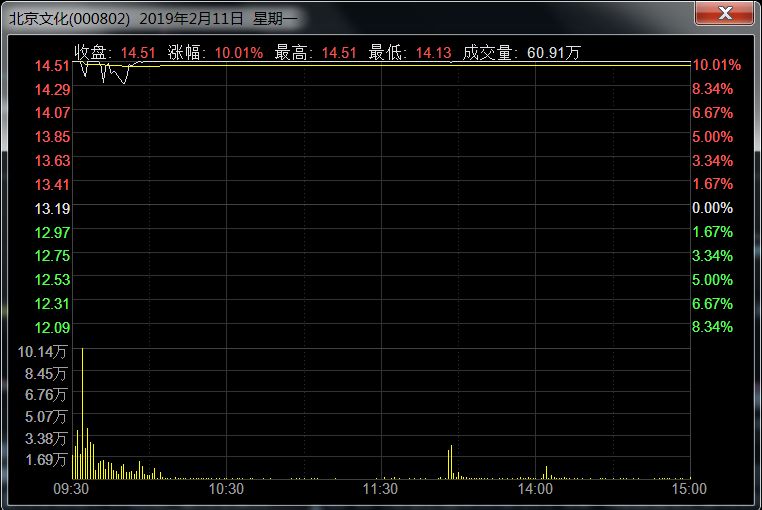Click the 14.07 price axis label
Image resolution: width=762 pixels, height=510 pixels.
[52, 113]
